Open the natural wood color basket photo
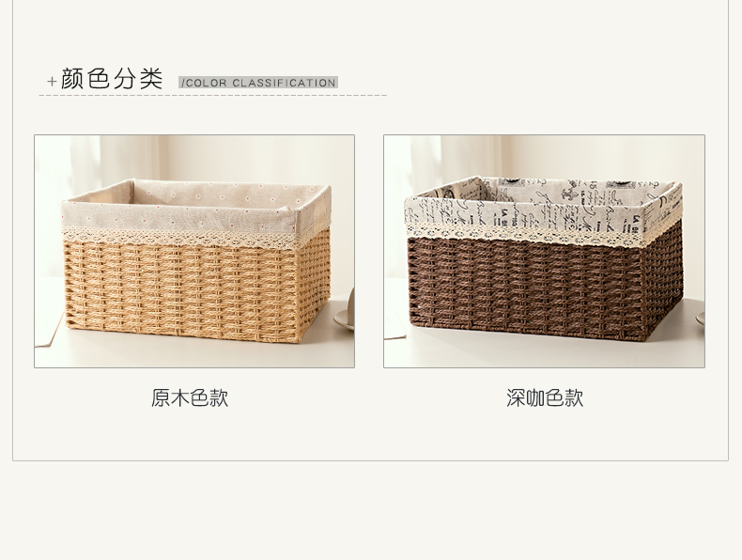The height and width of the screenshot is (560, 742). [x=194, y=251]
